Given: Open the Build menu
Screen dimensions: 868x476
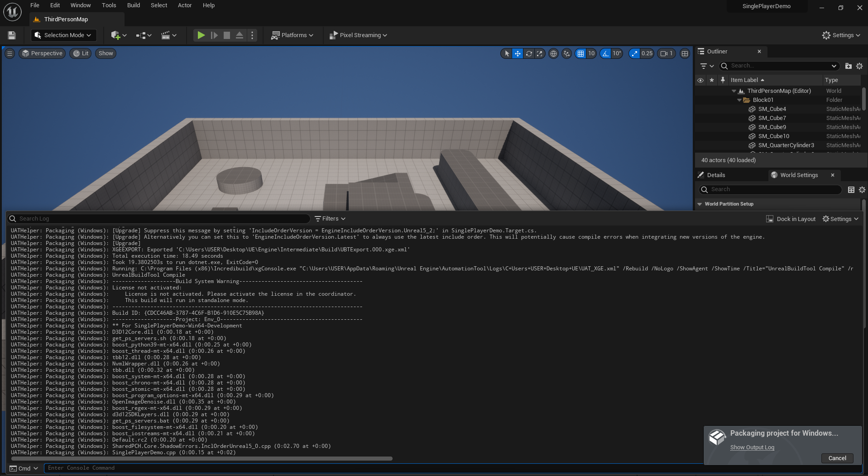Looking at the screenshot, I should point(133,5).
